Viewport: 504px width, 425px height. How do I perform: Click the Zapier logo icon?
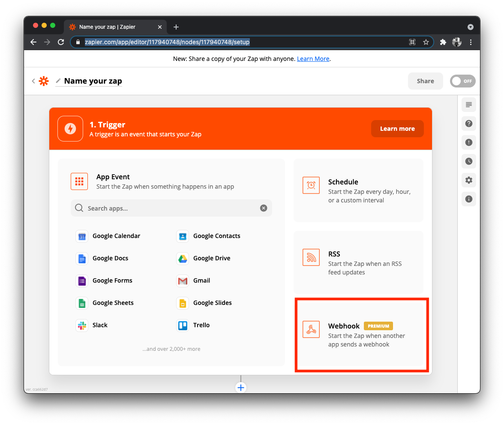tap(44, 81)
